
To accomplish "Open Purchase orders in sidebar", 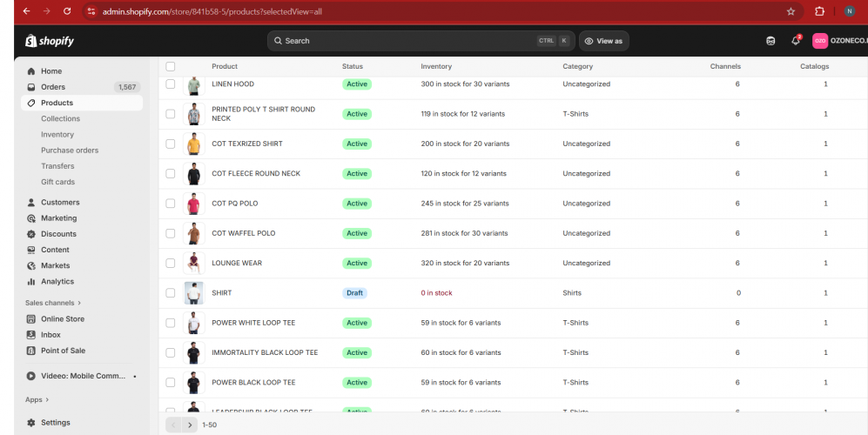I will click(70, 150).
